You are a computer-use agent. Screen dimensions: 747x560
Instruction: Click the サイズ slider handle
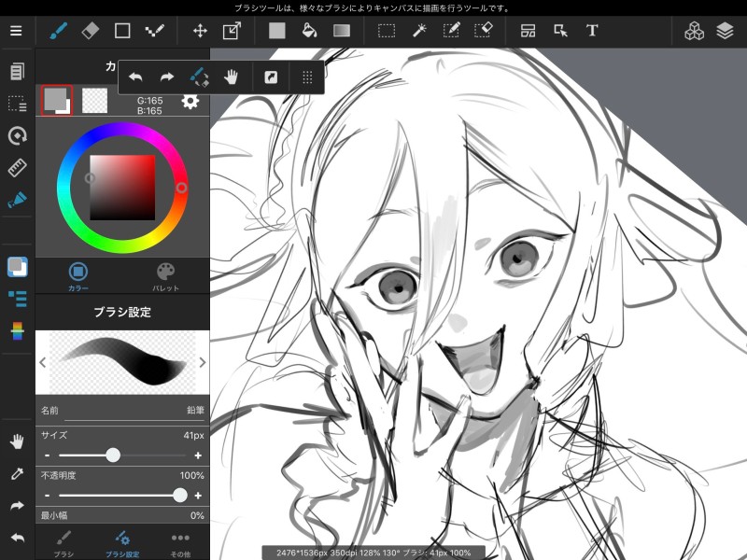(x=113, y=455)
